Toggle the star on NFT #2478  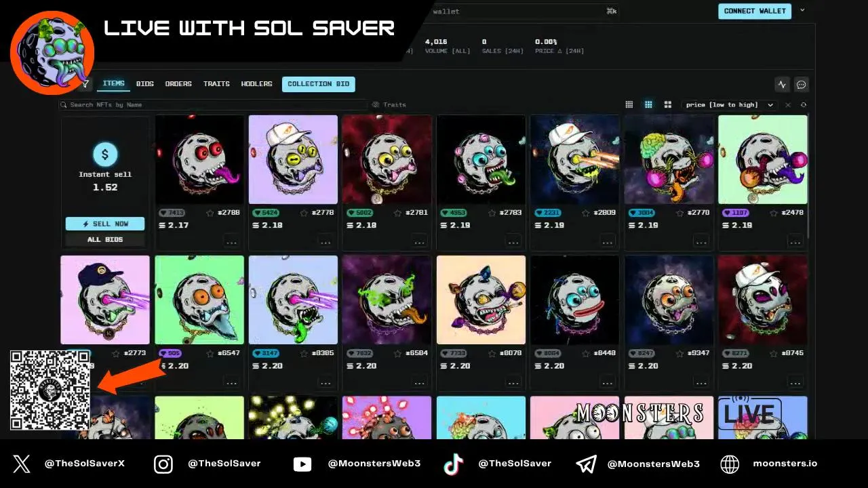(x=774, y=213)
